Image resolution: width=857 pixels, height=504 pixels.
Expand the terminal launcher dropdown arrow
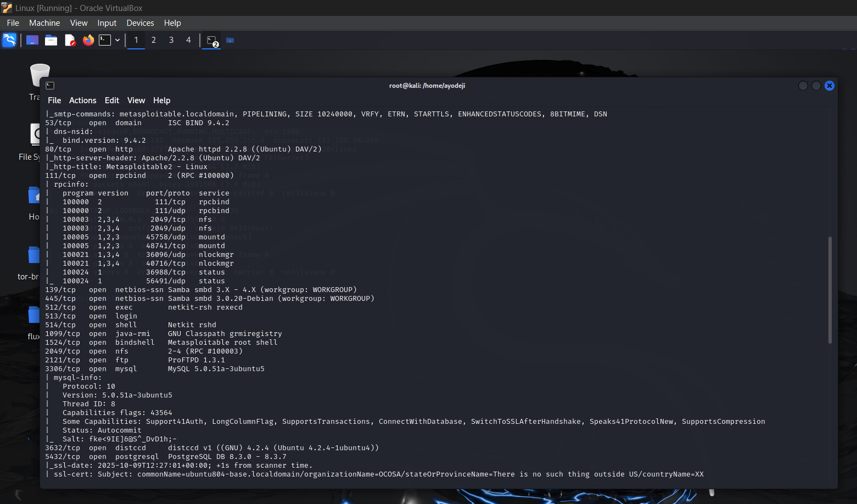[x=117, y=40]
